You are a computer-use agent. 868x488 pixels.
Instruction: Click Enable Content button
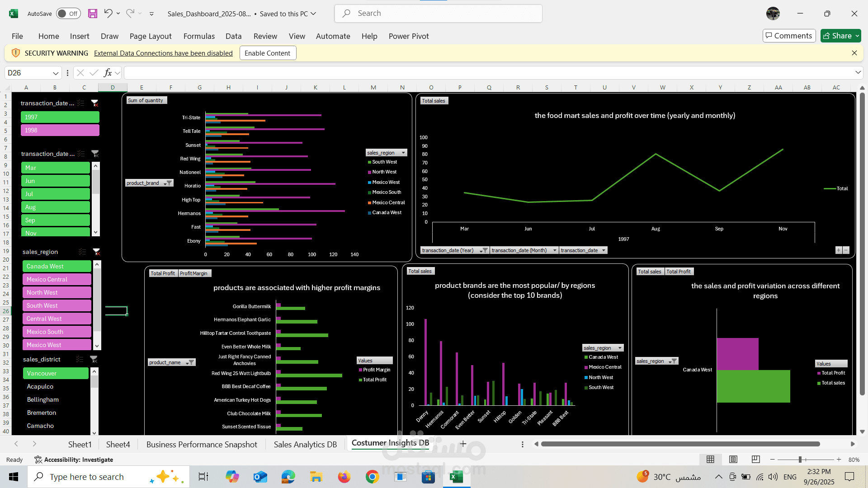268,53
